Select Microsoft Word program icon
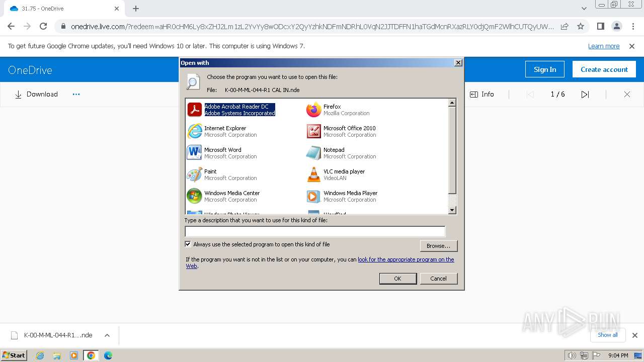This screenshot has width=644, height=362. click(194, 153)
